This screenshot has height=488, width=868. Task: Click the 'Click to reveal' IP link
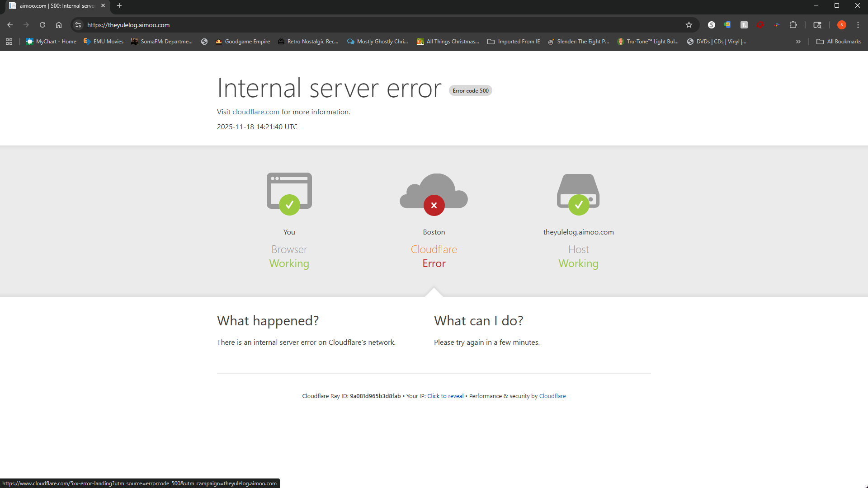point(445,396)
